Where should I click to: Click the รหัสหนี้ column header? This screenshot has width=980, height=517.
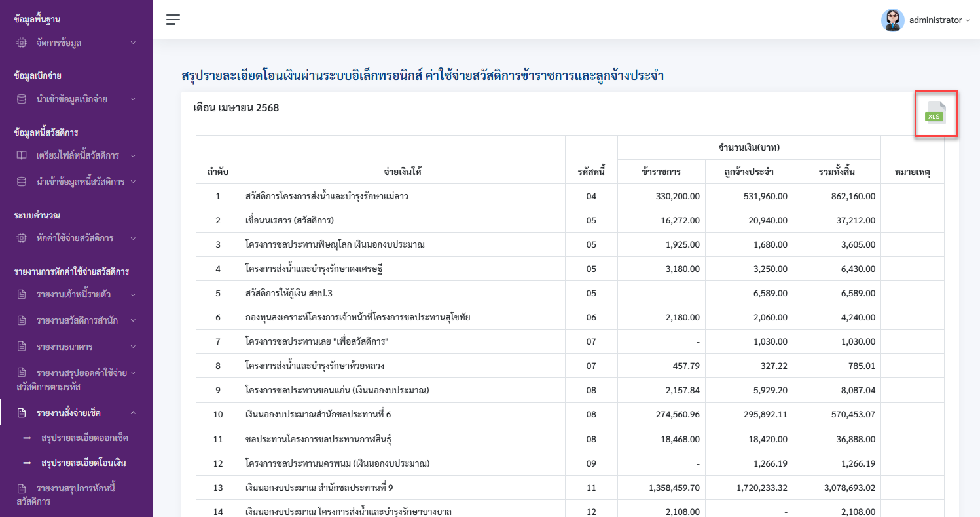(x=591, y=172)
